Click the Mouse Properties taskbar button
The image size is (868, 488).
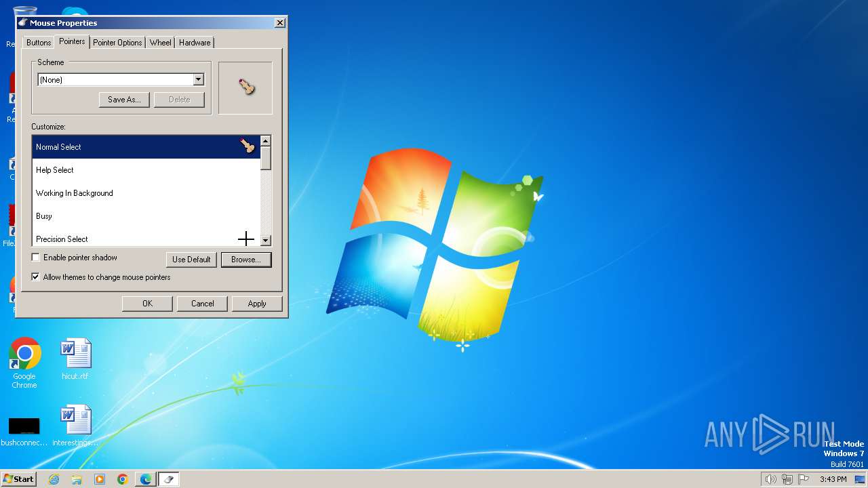169,479
